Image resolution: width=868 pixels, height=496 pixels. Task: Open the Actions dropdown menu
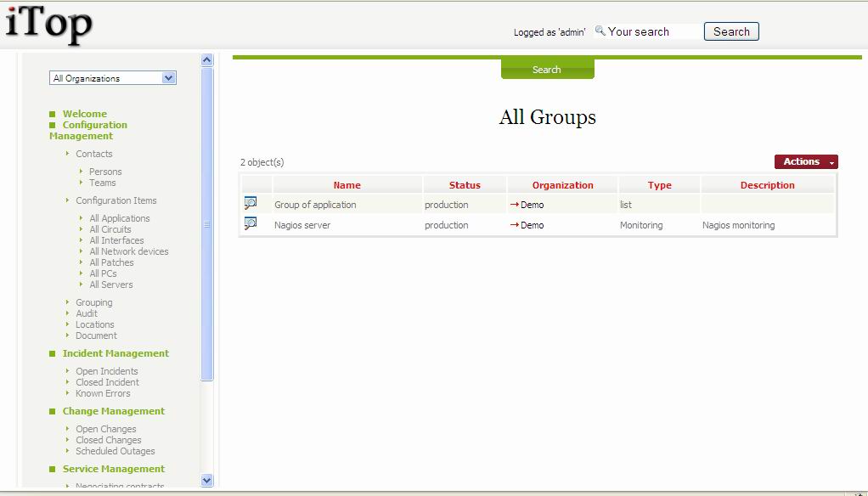click(x=806, y=161)
